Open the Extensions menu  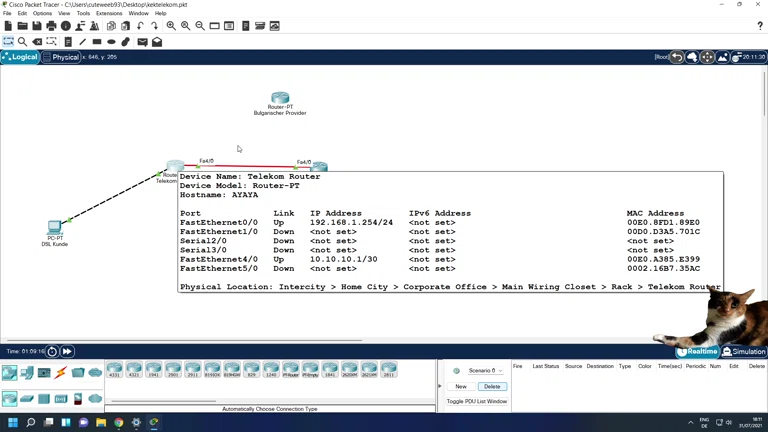pyautogui.click(x=109, y=14)
